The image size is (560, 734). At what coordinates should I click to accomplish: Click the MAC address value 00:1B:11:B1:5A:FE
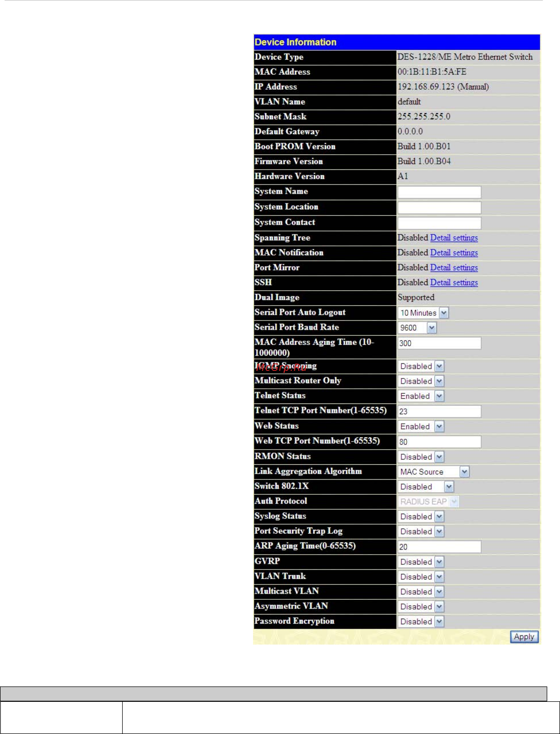[x=432, y=72]
